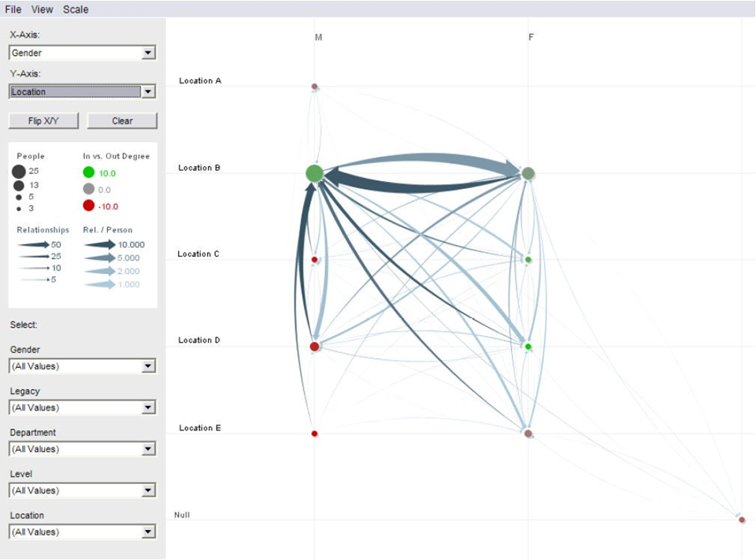
Task: Click the Null node at bottom right
Action: 742,520
